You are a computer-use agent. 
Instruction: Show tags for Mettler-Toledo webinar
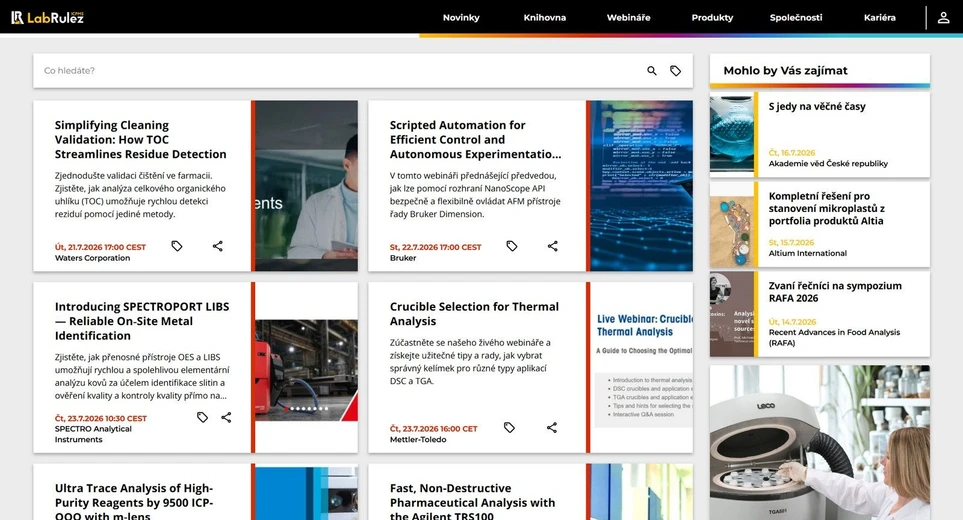(509, 427)
